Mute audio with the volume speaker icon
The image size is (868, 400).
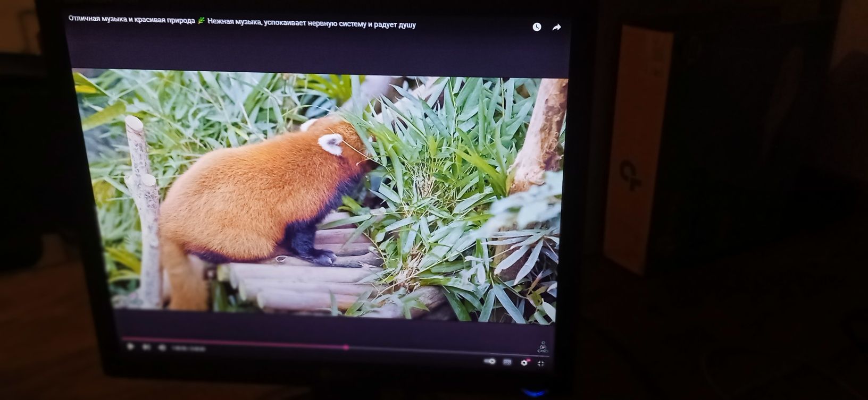click(x=162, y=348)
